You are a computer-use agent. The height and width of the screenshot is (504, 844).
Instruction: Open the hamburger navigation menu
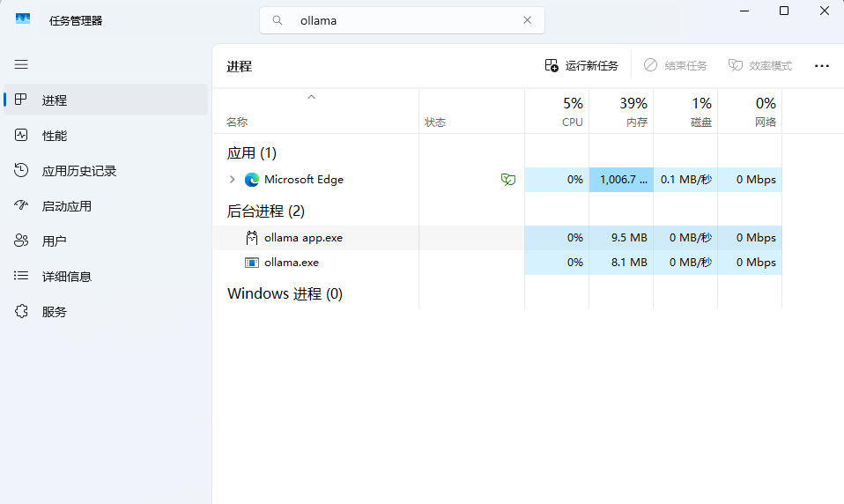(x=21, y=64)
